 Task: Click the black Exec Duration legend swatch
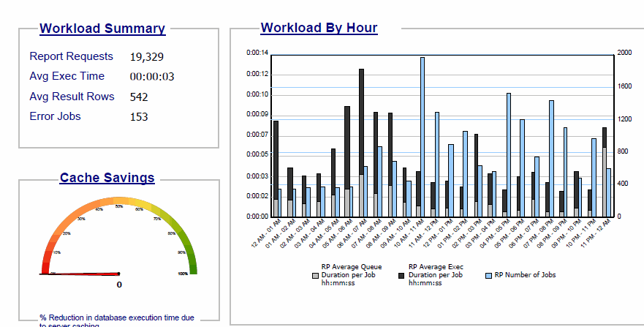[x=403, y=276]
